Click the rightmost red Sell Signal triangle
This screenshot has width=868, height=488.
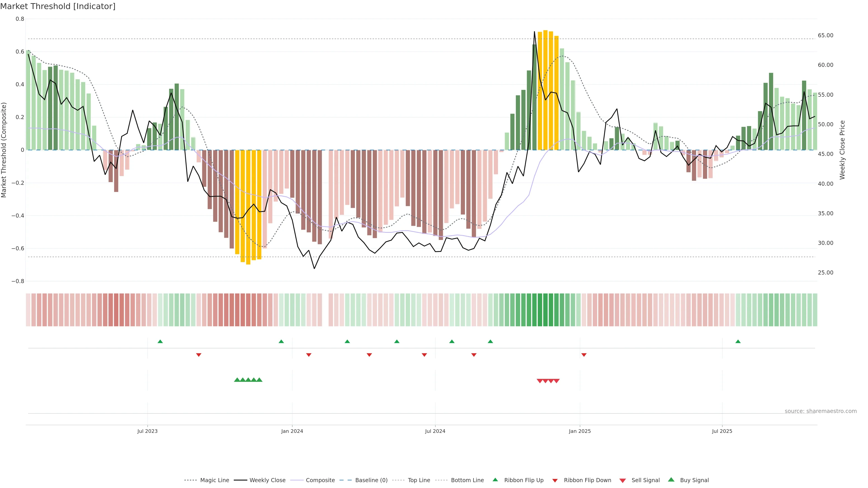[556, 381]
